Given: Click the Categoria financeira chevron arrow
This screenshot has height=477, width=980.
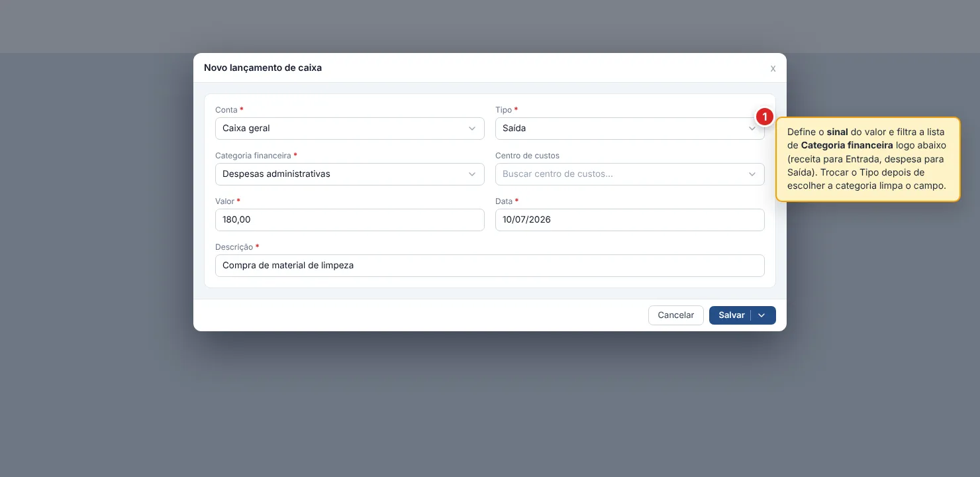Looking at the screenshot, I should pos(472,174).
